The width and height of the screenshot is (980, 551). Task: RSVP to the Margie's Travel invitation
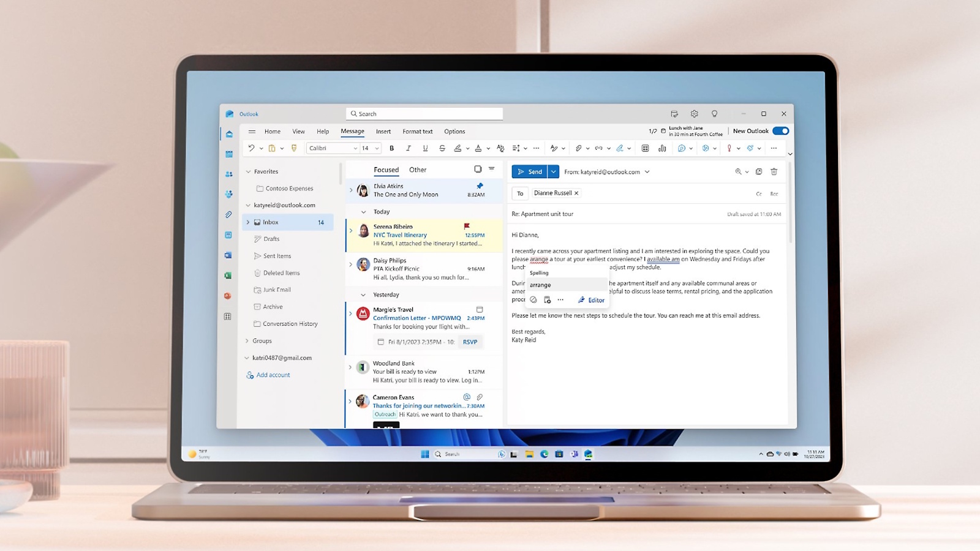tap(470, 342)
